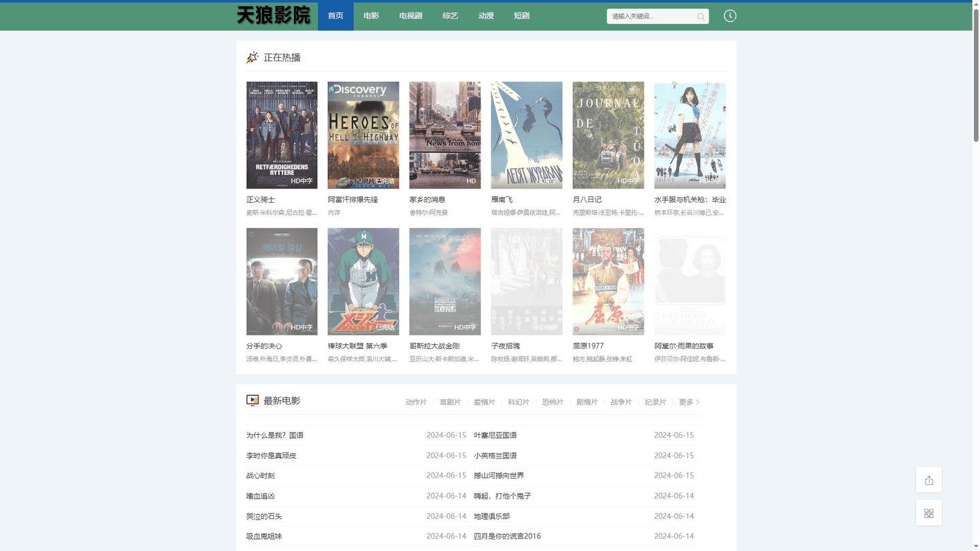Click the 屈原1977 title link
Viewport: 980px width, 551px height.
tap(588, 346)
